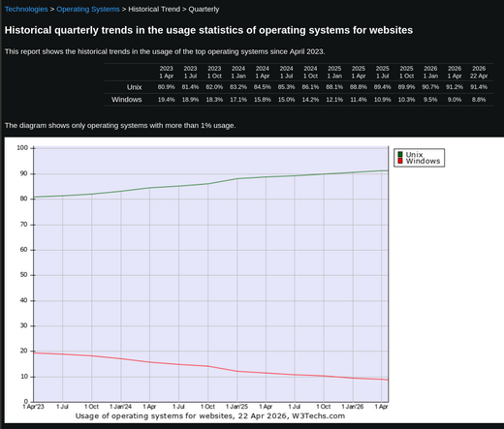Select the green Unix legend swatch
Viewport: 504px width, 429px height.
click(x=400, y=154)
